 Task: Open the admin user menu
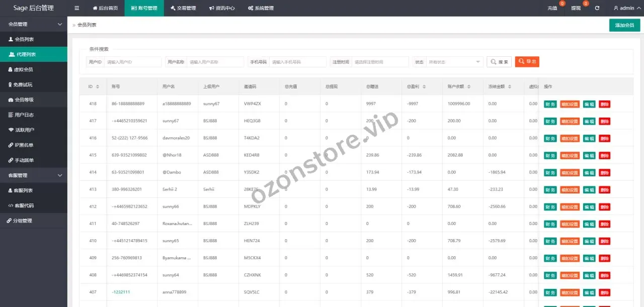click(x=626, y=8)
